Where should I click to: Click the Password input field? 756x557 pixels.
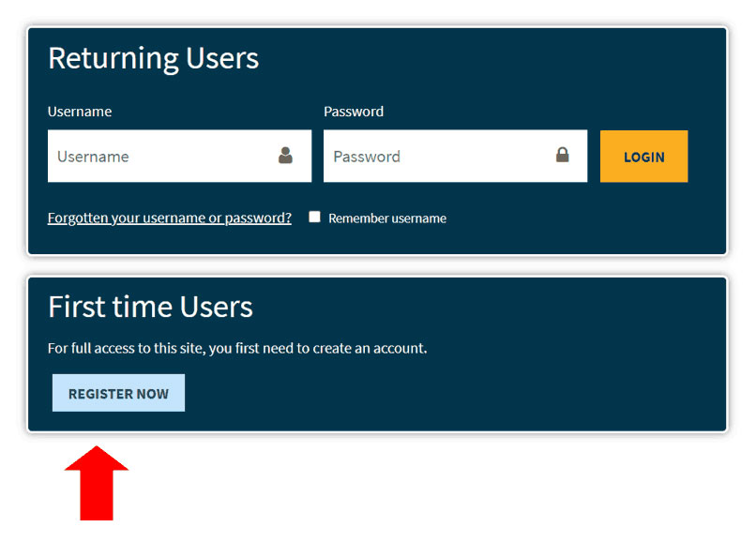click(x=455, y=156)
